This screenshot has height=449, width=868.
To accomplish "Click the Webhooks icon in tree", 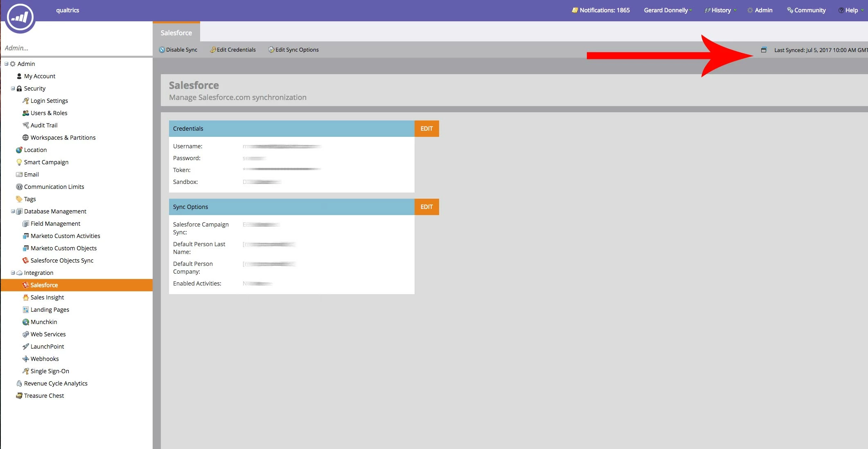I will 25,359.
